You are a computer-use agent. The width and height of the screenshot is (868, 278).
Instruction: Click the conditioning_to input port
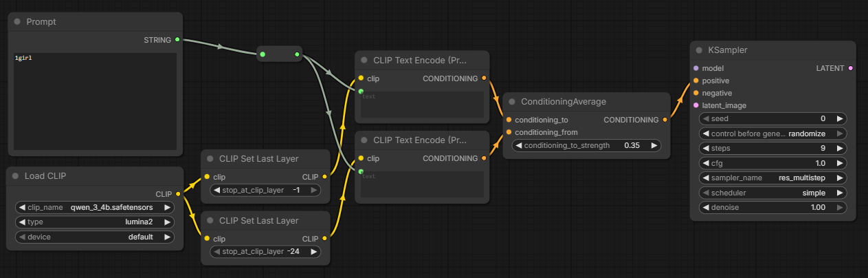(x=509, y=120)
